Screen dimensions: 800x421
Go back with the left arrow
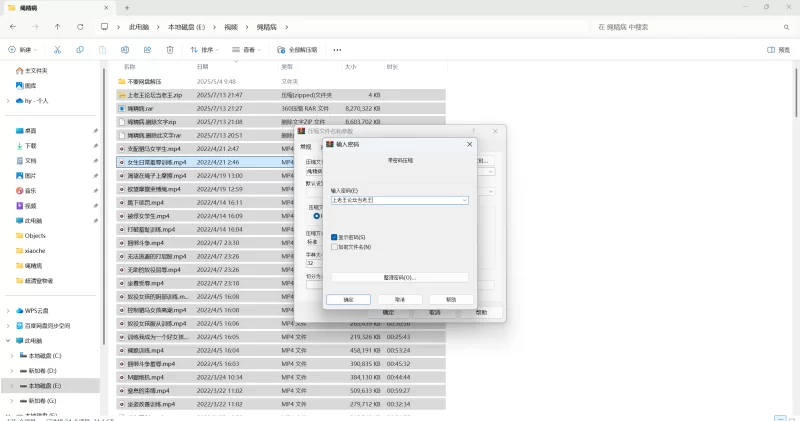(x=13, y=27)
